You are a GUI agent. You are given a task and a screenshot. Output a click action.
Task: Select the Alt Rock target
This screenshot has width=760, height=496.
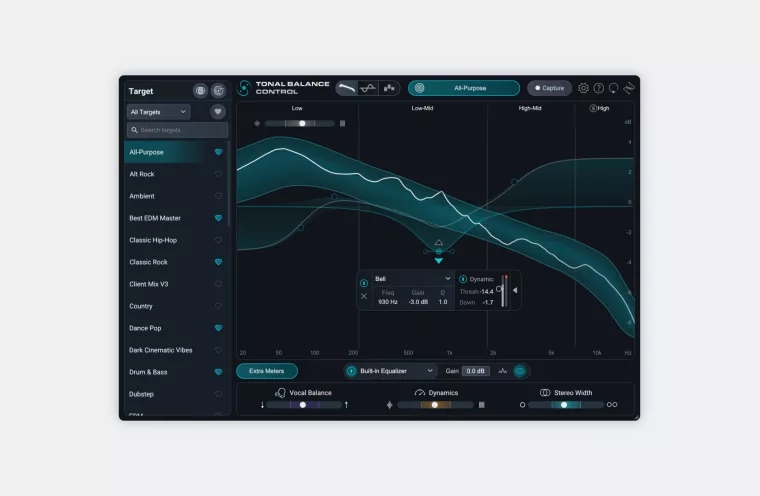(175, 174)
